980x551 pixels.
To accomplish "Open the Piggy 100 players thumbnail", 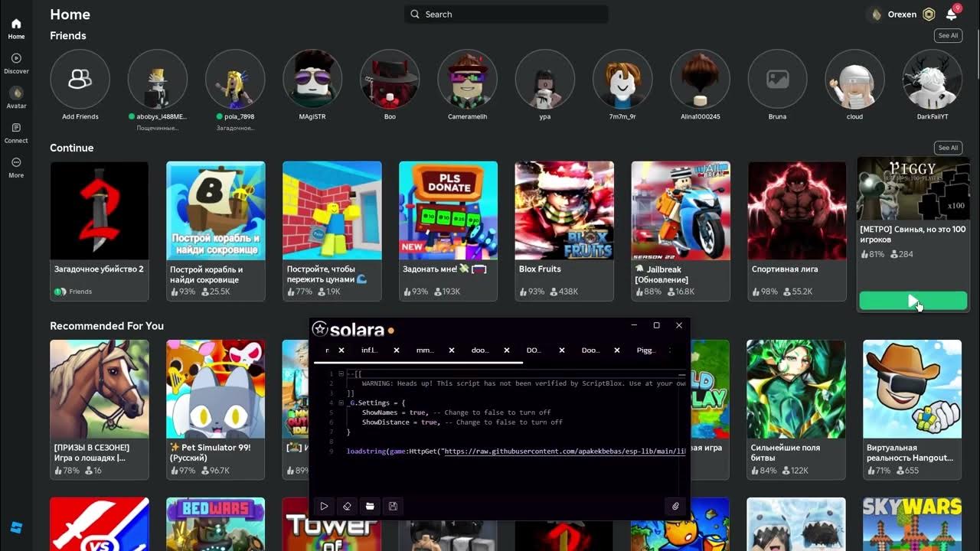I will [913, 189].
